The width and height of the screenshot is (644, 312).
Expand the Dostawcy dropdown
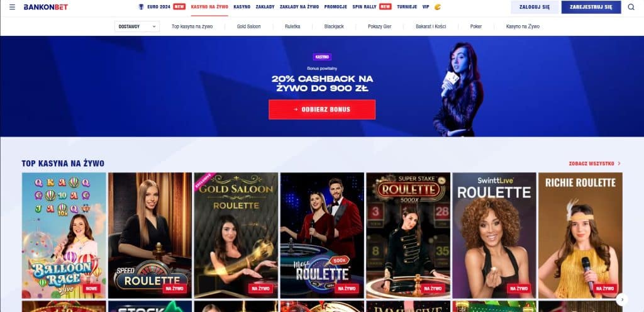click(x=137, y=26)
